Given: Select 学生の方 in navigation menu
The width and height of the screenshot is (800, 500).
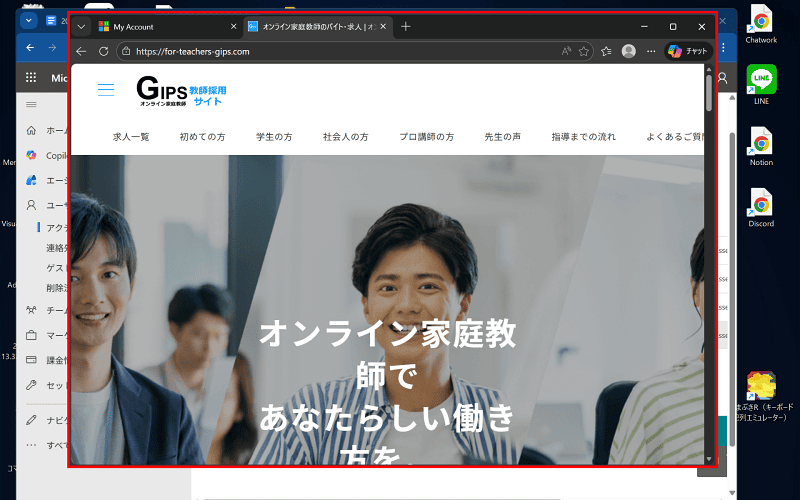Looking at the screenshot, I should click(274, 136).
